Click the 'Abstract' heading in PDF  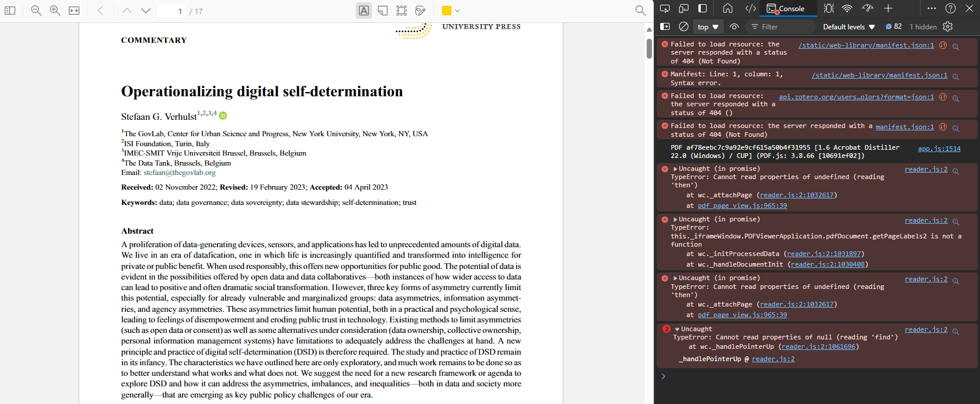pyautogui.click(x=137, y=231)
